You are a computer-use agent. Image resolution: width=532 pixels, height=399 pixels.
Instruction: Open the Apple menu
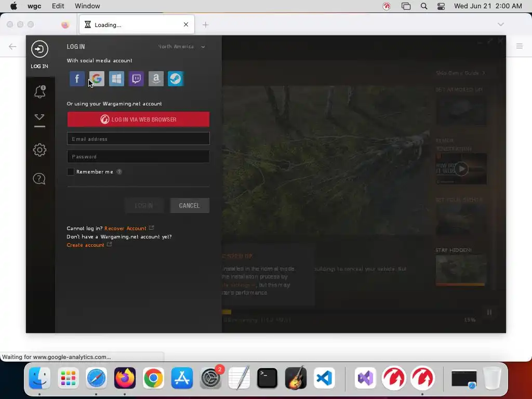coord(14,6)
